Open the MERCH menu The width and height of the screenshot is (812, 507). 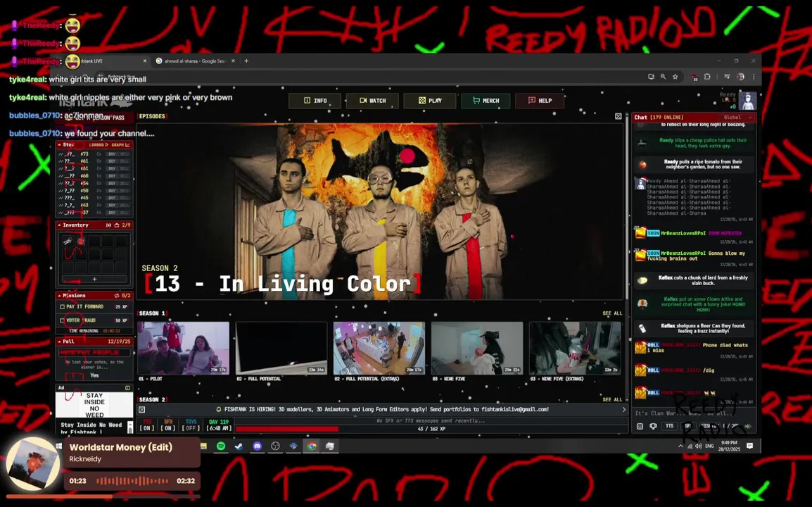(x=486, y=101)
